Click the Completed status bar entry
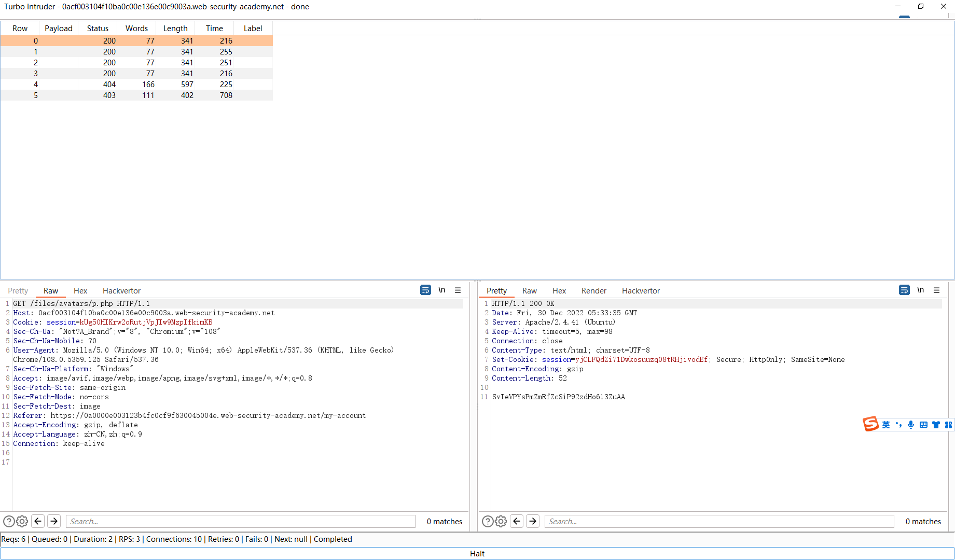The width and height of the screenshot is (955, 560). (333, 539)
